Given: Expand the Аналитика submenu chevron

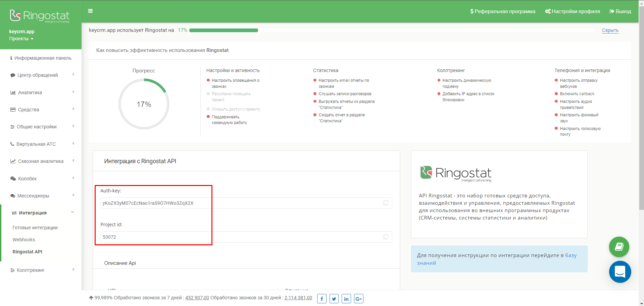Looking at the screenshot, I should (x=73, y=92).
